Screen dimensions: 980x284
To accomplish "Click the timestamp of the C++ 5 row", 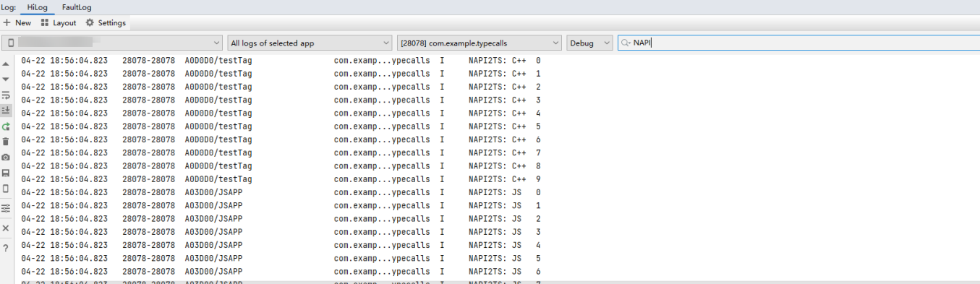I will tap(64, 126).
